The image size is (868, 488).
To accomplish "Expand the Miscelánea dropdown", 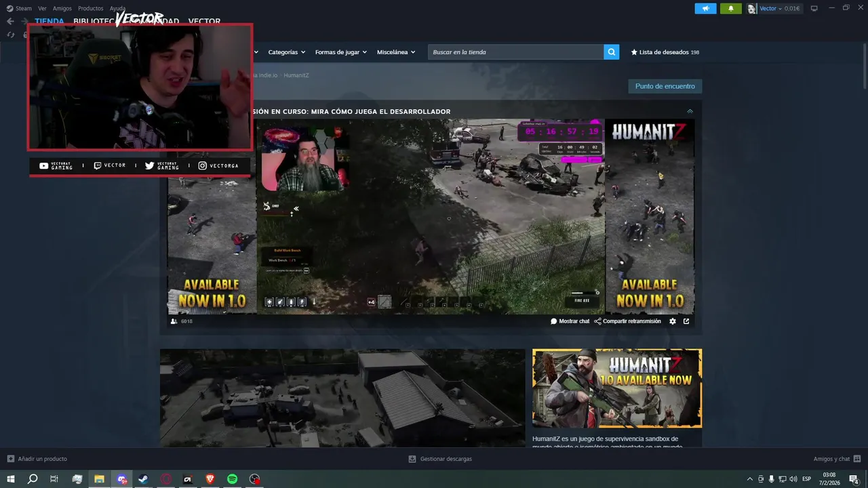I will tap(396, 52).
